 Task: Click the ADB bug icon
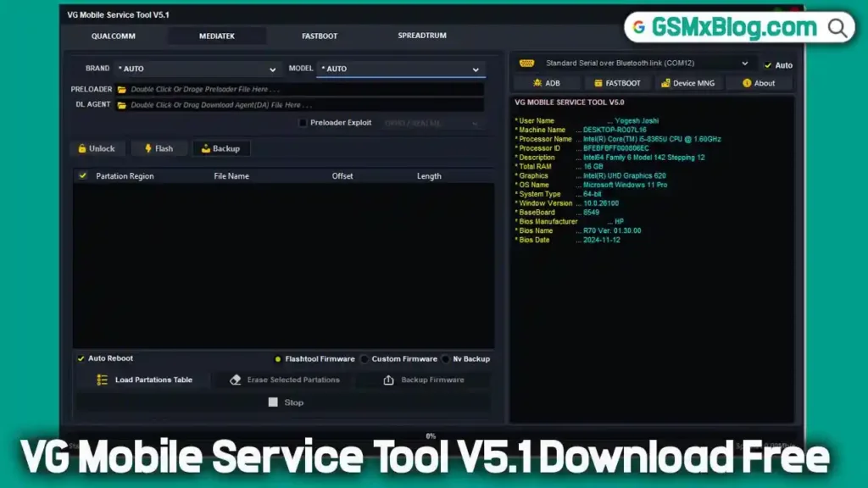[x=537, y=83]
